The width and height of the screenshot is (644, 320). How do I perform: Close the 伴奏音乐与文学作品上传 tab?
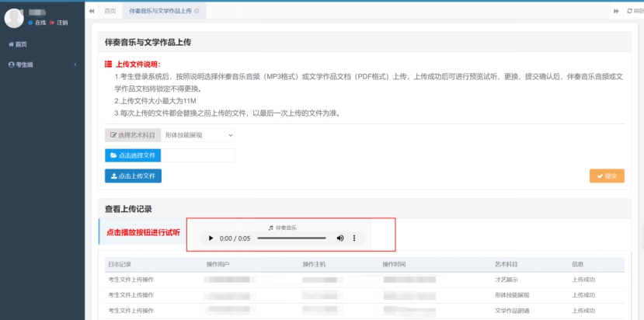(x=197, y=11)
